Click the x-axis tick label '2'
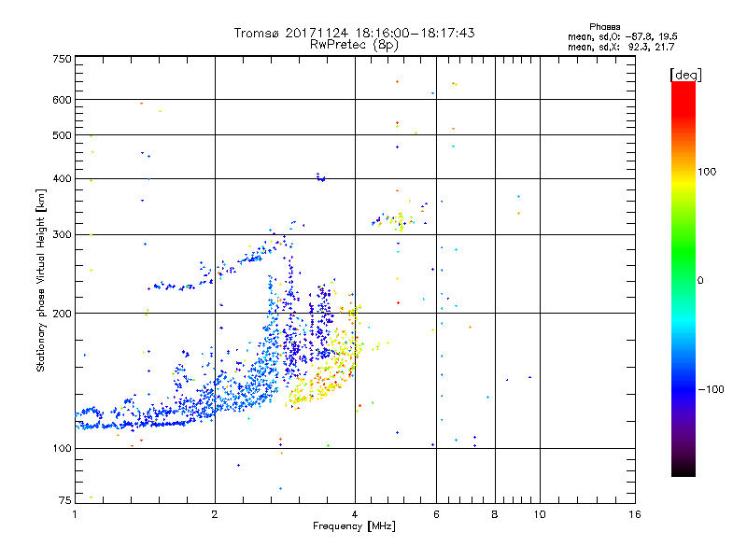 coord(215,514)
